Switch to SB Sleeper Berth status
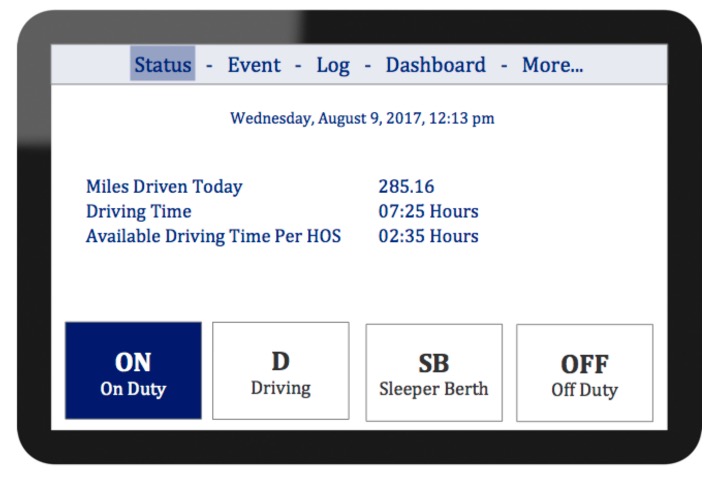 [433, 372]
